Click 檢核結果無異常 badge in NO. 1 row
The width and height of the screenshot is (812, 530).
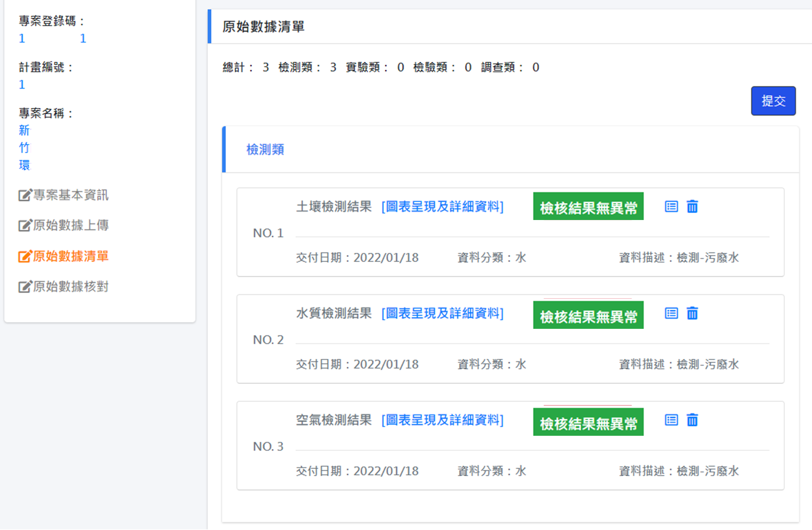(x=588, y=206)
